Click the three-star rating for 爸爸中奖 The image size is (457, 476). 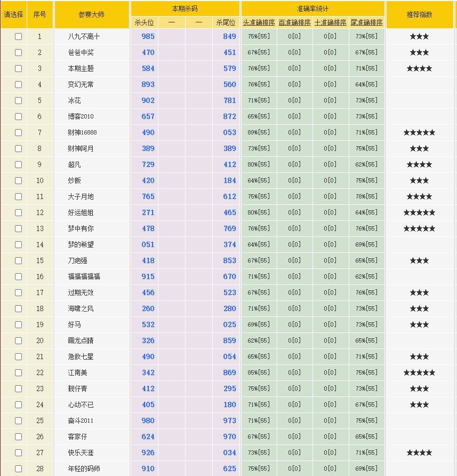pos(419,52)
